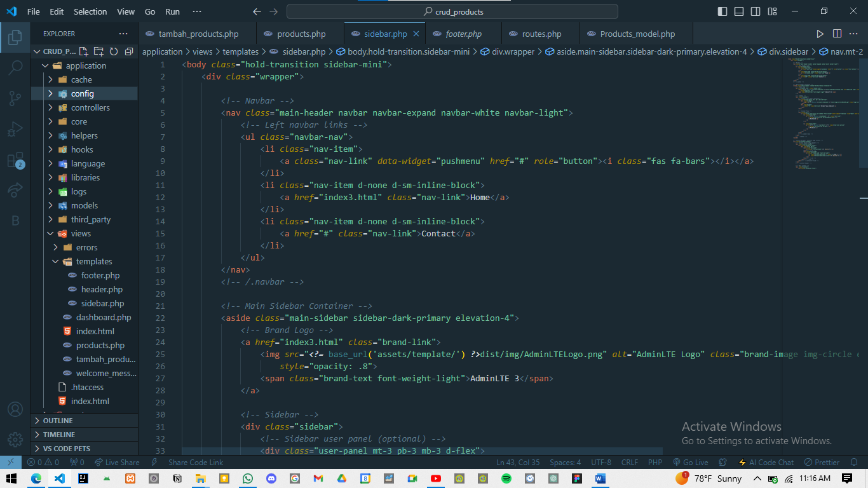The image size is (868, 488).
Task: Expand the TIMELINE section
Action: tap(85, 435)
